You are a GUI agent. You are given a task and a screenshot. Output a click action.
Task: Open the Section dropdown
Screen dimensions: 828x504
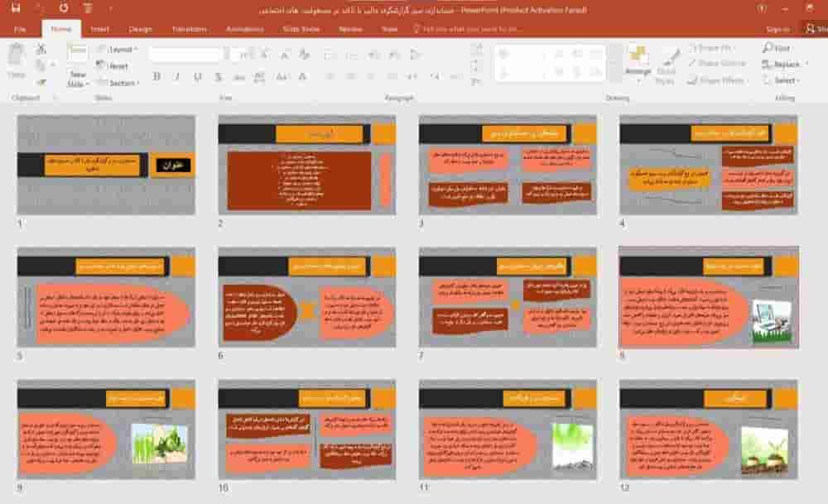118,82
